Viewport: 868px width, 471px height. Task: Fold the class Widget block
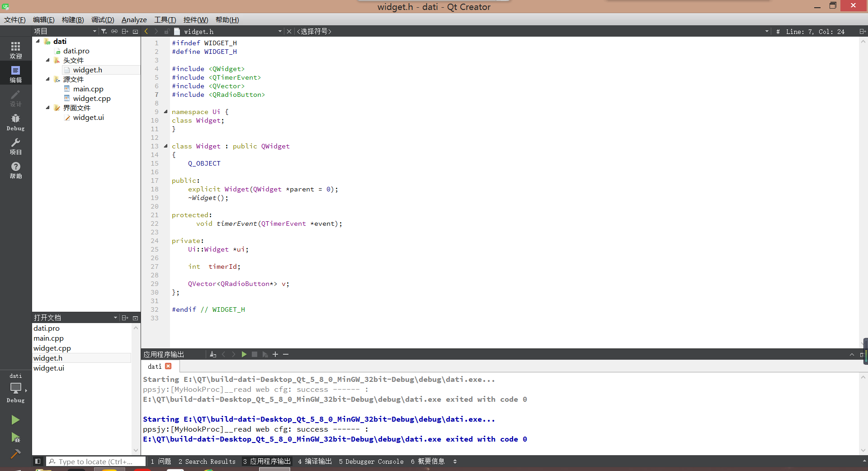pos(165,146)
